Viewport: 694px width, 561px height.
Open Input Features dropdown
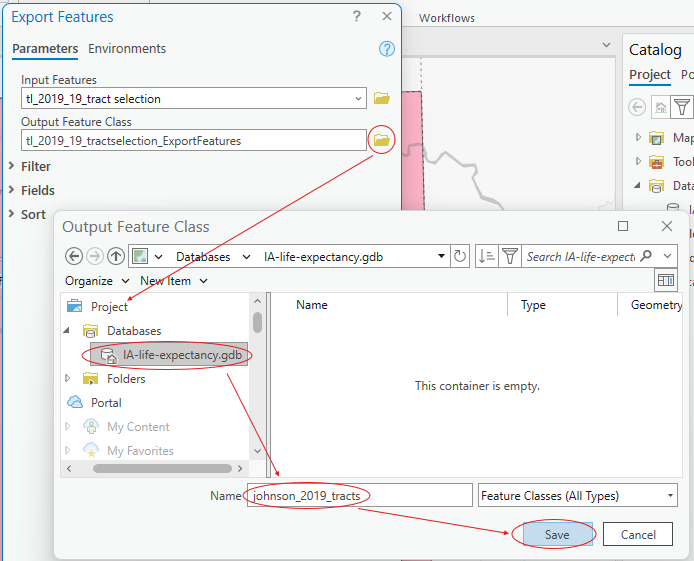359,98
